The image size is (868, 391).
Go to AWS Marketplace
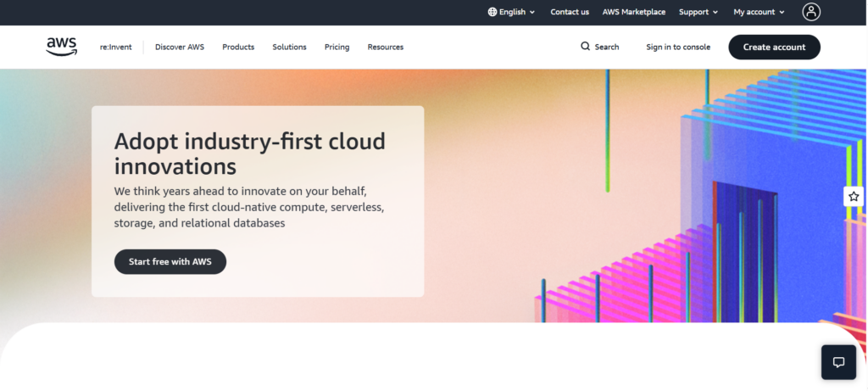[634, 12]
